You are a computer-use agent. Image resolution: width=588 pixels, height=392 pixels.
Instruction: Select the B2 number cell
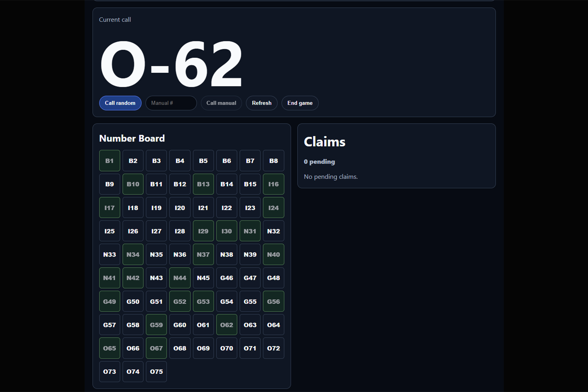point(133,161)
